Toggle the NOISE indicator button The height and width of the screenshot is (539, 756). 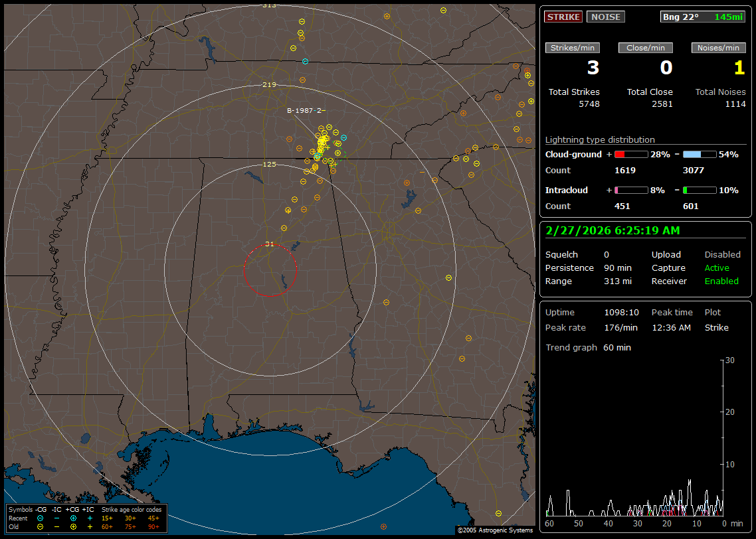[605, 17]
